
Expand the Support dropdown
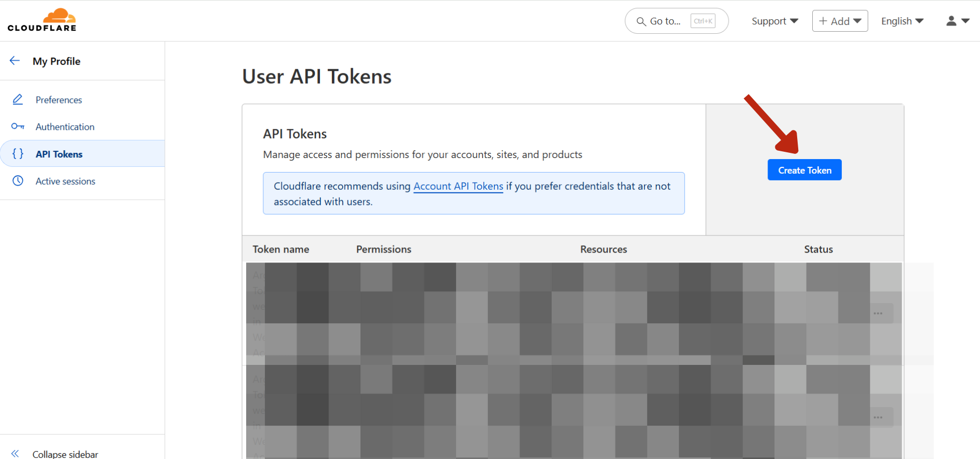pyautogui.click(x=775, y=21)
